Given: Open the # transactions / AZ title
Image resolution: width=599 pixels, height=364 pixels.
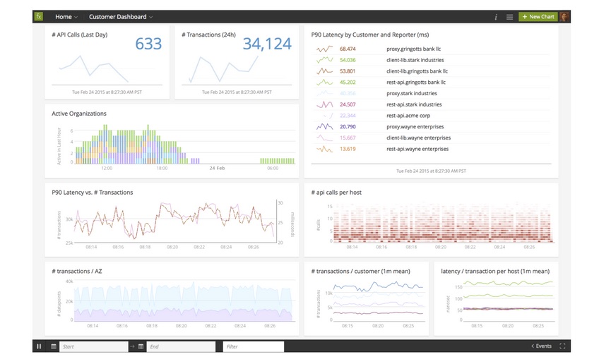Looking at the screenshot, I should pos(77,271).
